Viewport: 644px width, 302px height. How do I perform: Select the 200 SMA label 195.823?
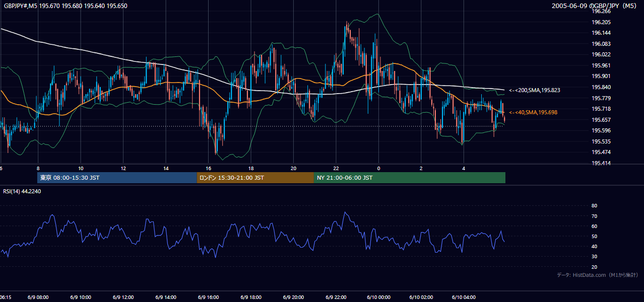(x=534, y=90)
